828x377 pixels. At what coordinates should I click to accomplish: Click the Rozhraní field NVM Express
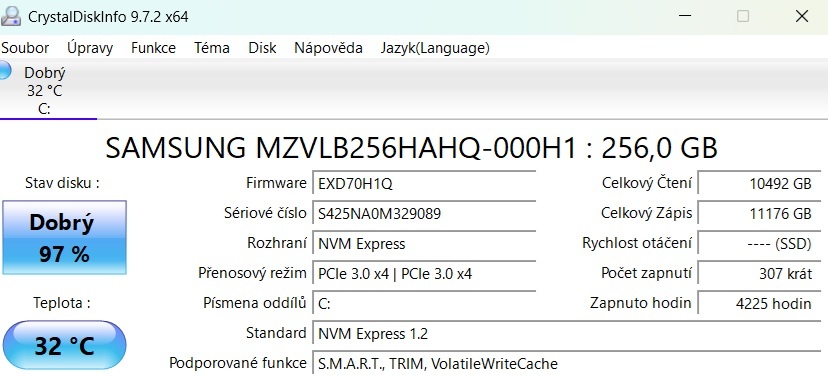424,243
